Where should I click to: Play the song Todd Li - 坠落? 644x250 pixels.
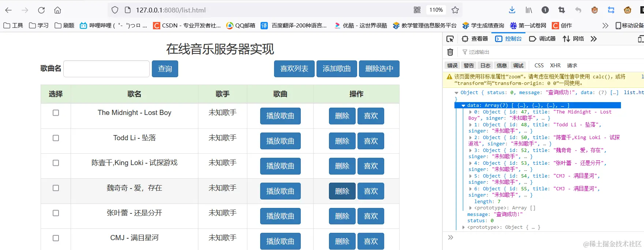[x=280, y=141]
